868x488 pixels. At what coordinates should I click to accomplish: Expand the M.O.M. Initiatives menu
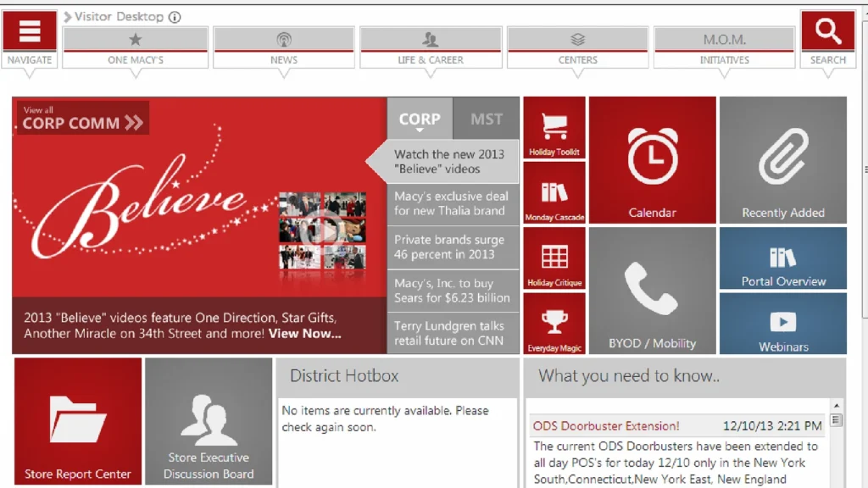pyautogui.click(x=724, y=47)
